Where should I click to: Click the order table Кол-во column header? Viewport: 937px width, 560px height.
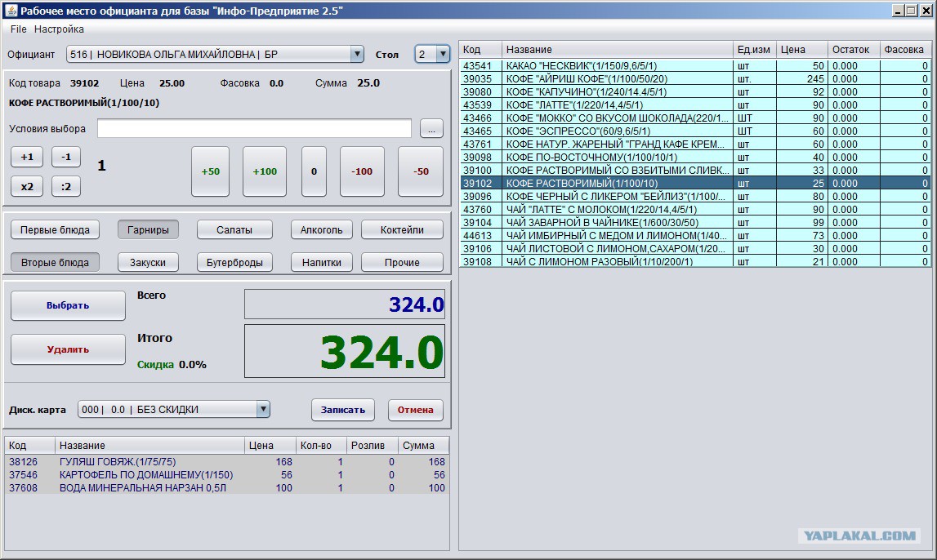click(x=322, y=446)
